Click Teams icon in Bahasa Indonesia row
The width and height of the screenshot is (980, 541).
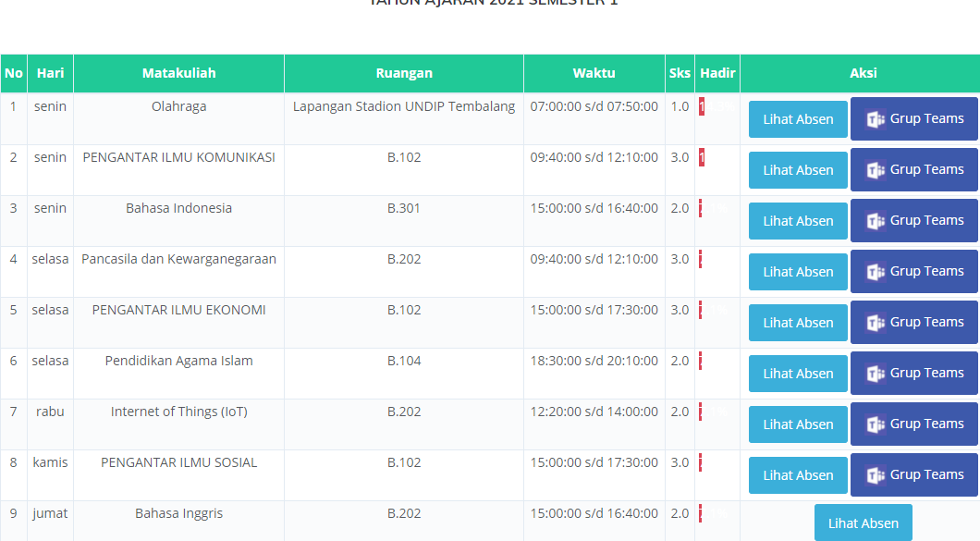876,221
